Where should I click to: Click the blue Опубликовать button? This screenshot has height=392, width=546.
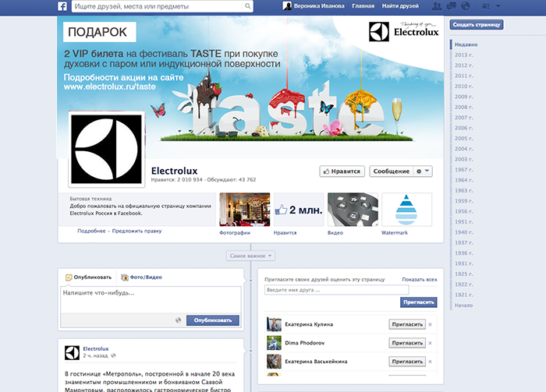pyautogui.click(x=213, y=320)
